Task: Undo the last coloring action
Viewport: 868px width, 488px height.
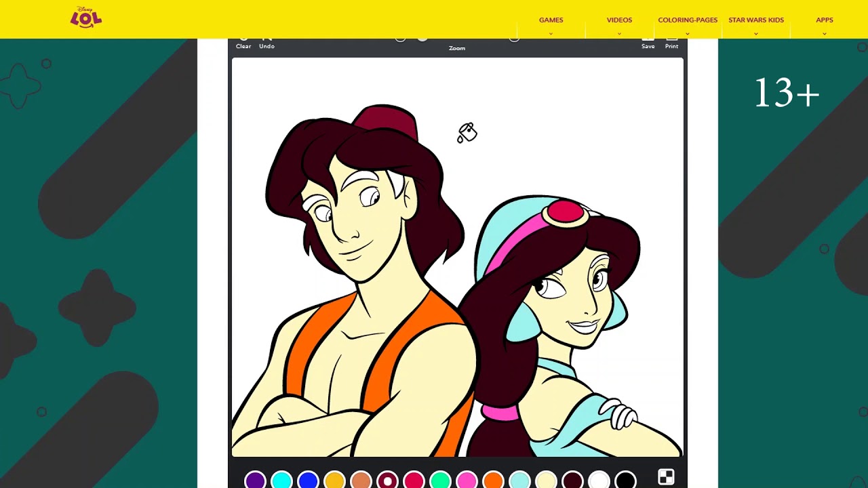Action: coord(267,43)
